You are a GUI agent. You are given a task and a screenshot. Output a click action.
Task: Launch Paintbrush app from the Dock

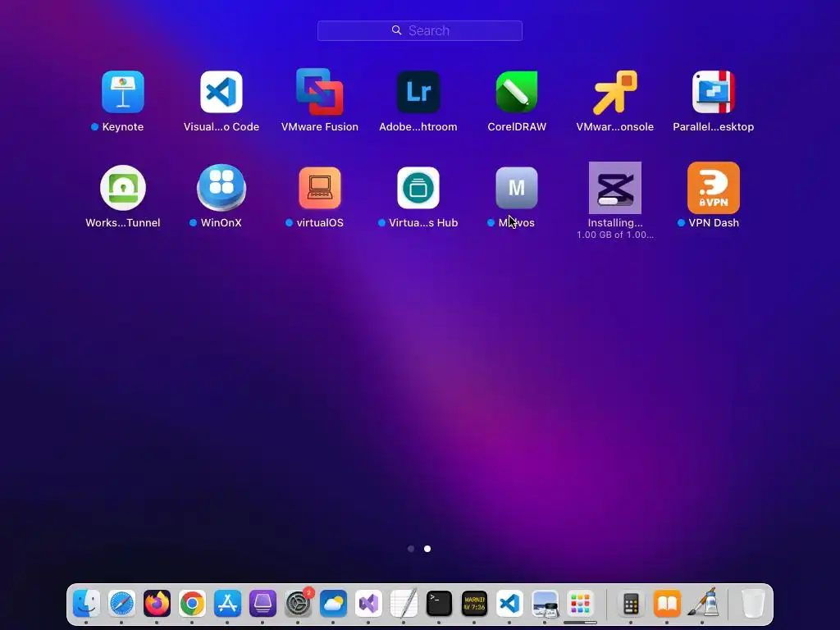point(702,604)
